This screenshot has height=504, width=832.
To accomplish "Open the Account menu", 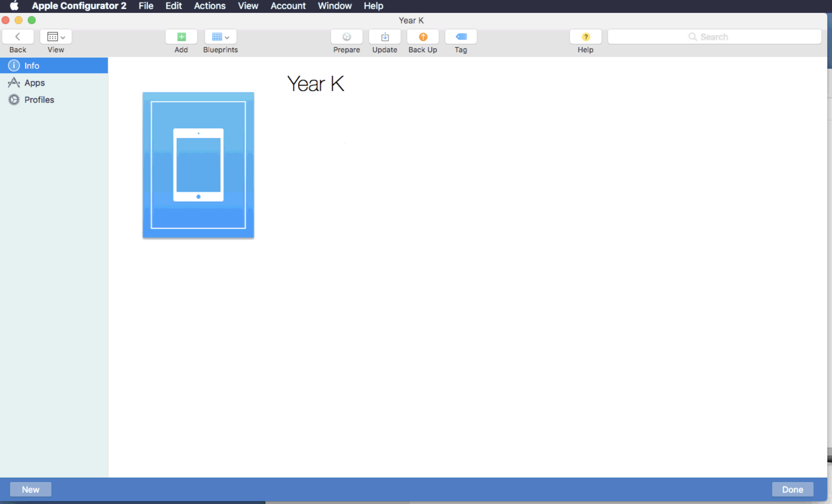I will click(x=288, y=6).
